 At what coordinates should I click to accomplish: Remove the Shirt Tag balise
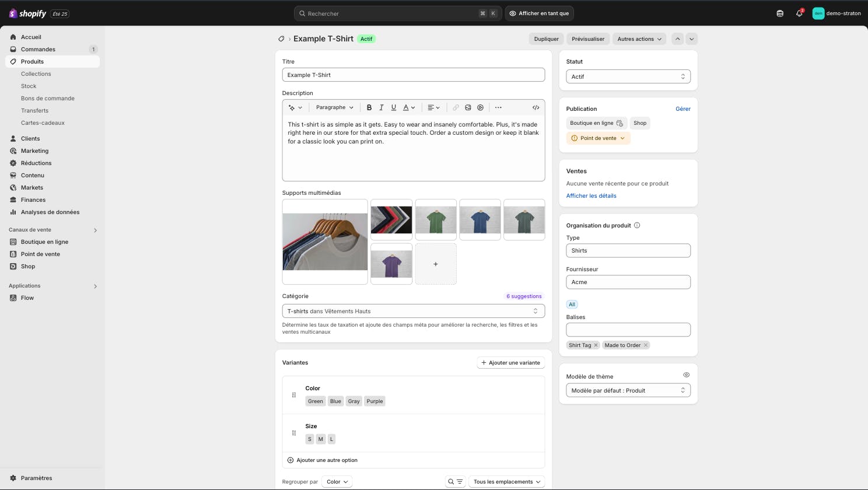[x=596, y=345]
